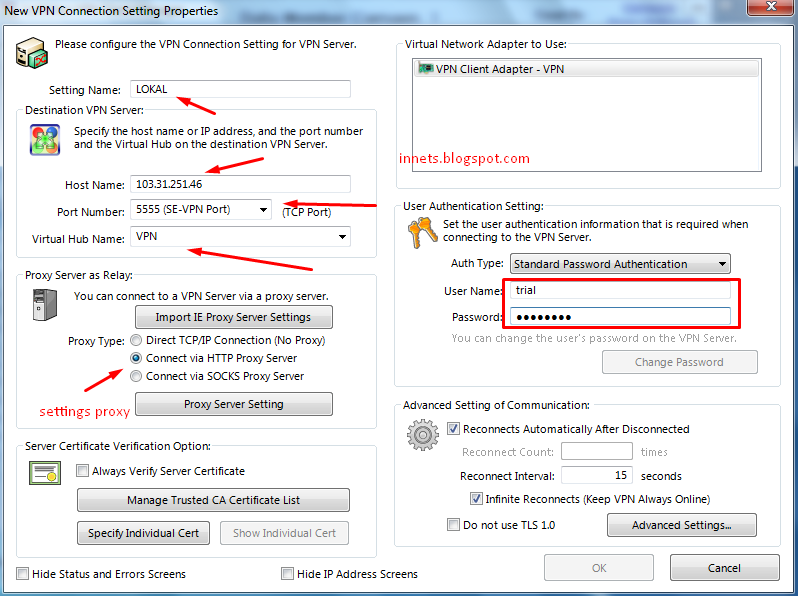The image size is (798, 596).
Task: Click the user authentication keys icon
Action: click(422, 233)
